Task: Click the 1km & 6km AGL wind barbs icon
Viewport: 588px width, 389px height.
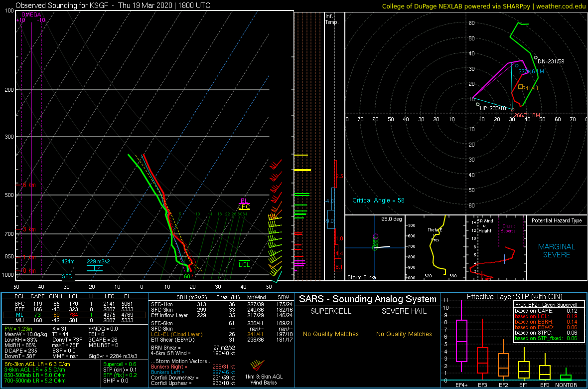Action: 257,366
